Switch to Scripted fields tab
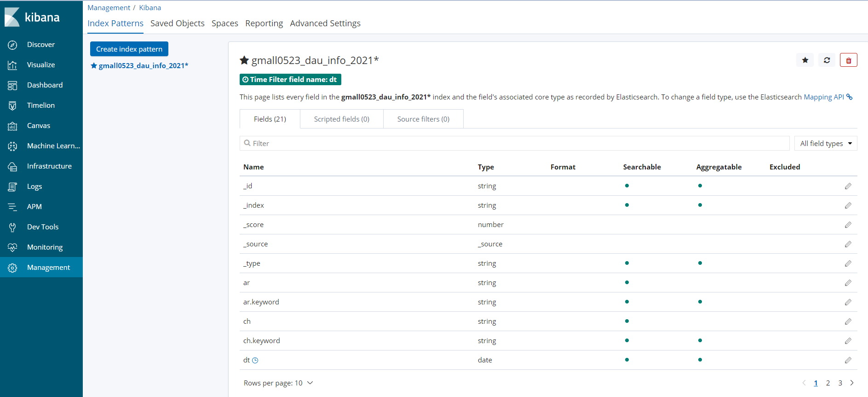 pos(341,119)
